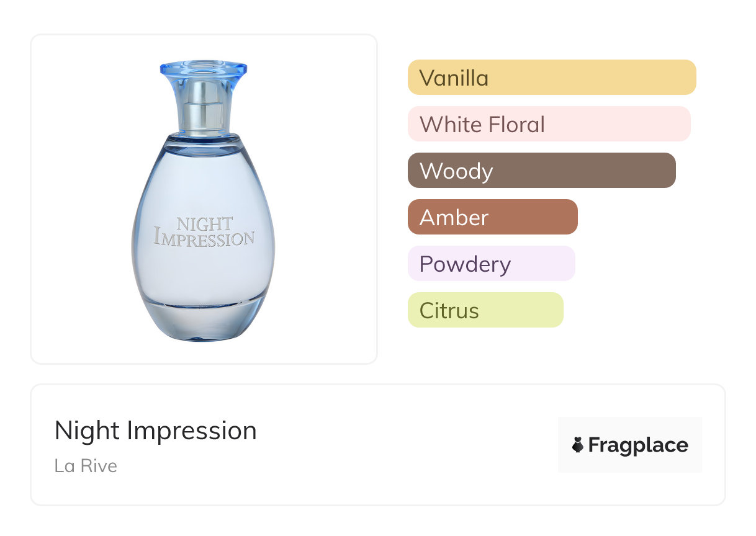
Task: Click the Amber accord bar
Action: 492,217
